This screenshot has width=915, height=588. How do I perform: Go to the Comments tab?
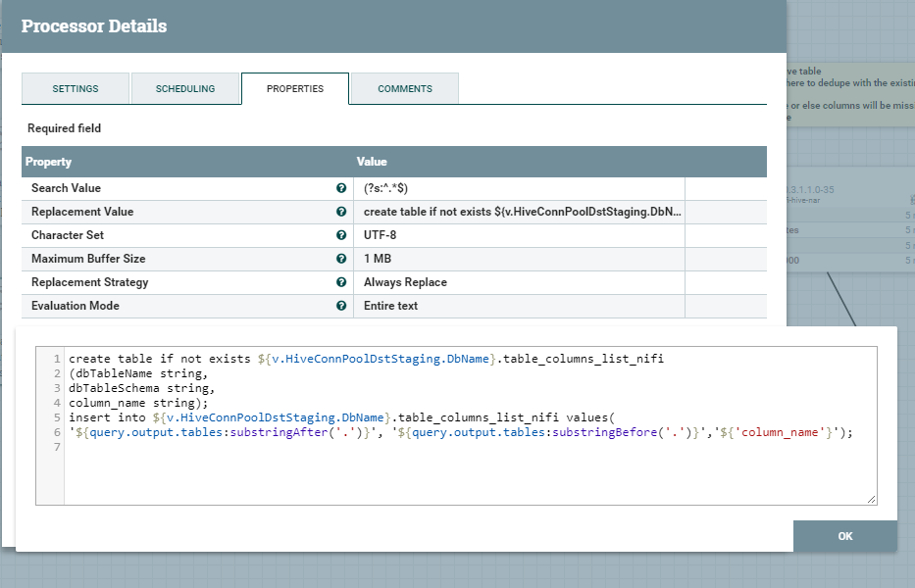[405, 88]
